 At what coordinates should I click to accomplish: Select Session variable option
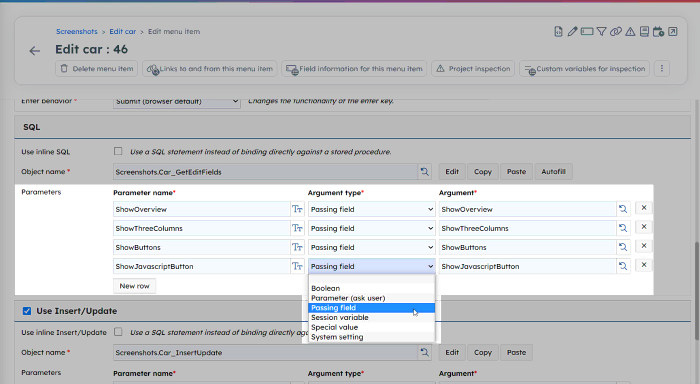pyautogui.click(x=371, y=318)
